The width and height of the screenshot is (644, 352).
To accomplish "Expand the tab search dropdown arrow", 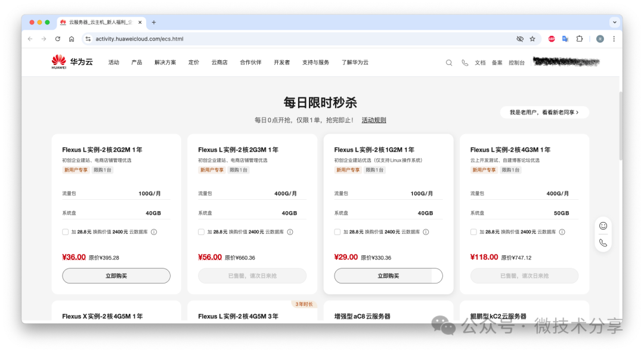I will pyautogui.click(x=614, y=22).
